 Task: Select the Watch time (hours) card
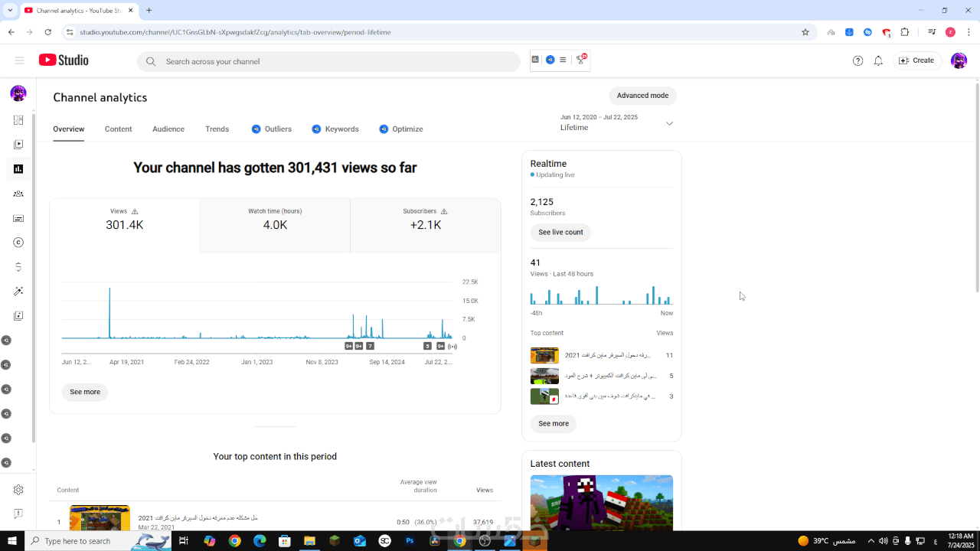(x=275, y=226)
